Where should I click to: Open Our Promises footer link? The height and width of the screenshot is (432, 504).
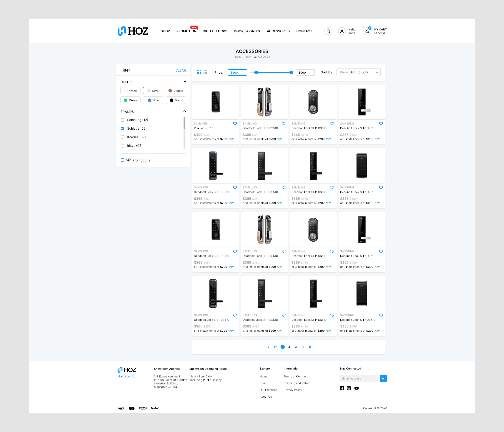(268, 390)
